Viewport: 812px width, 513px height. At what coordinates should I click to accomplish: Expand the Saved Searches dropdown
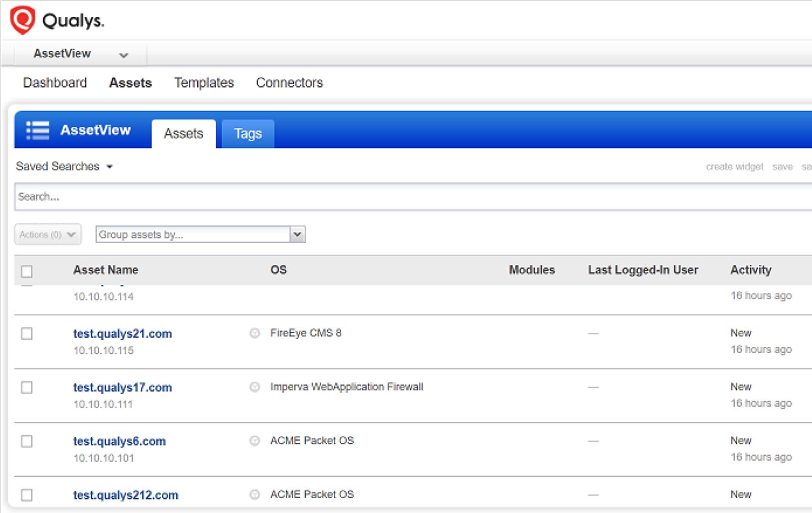tap(64, 166)
